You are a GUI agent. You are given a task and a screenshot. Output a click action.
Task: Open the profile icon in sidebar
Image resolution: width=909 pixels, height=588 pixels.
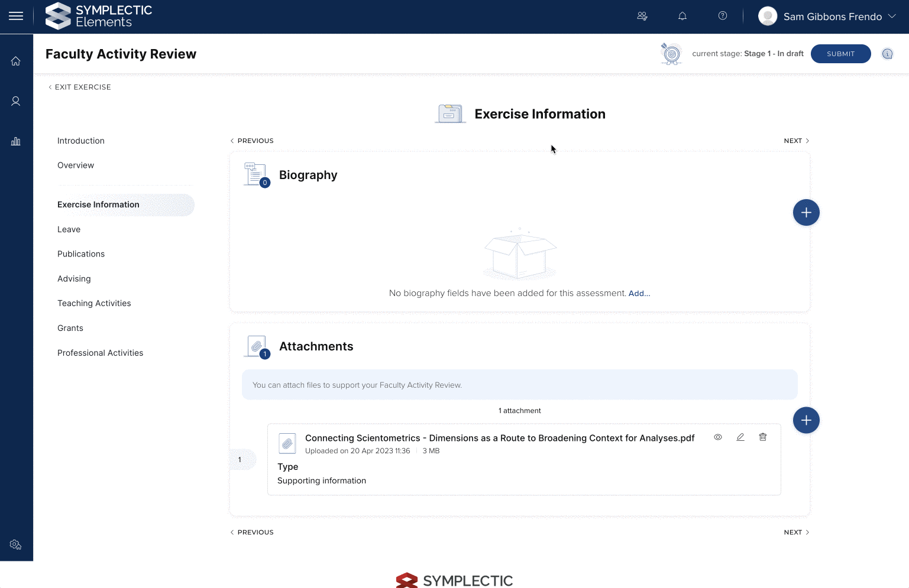click(x=16, y=102)
